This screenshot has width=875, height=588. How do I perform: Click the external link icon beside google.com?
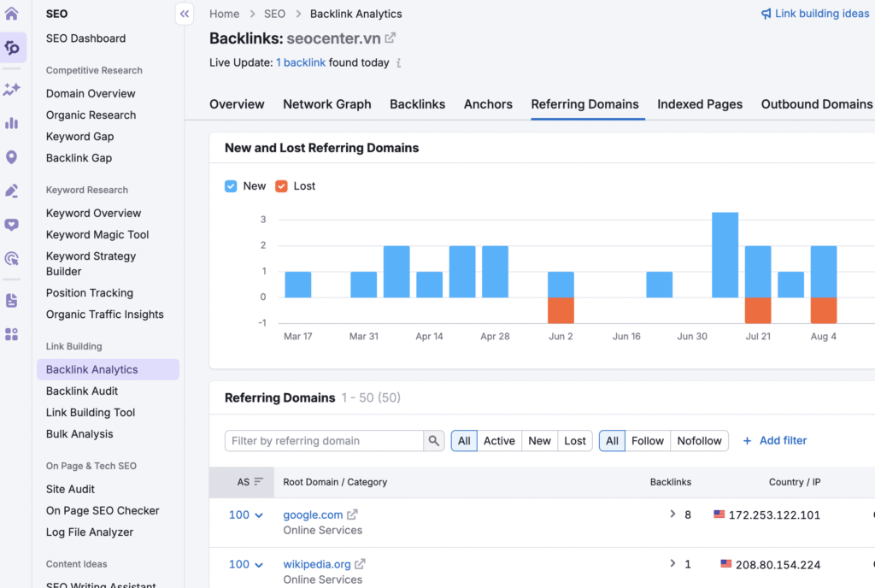[x=352, y=515]
